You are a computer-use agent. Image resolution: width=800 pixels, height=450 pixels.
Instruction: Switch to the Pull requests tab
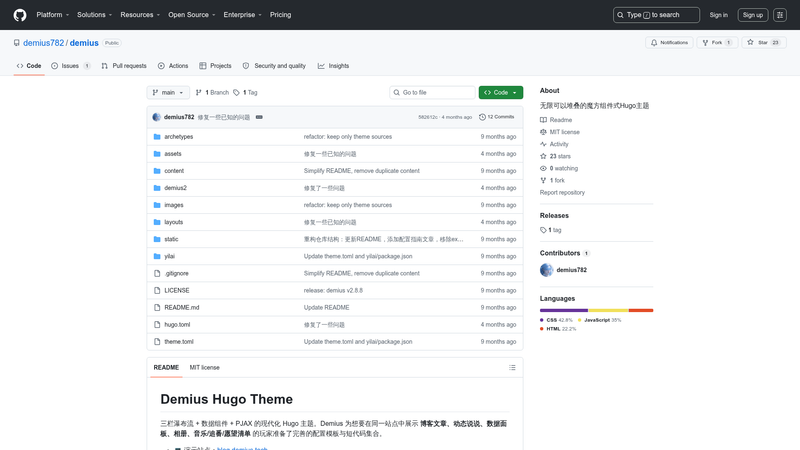(124, 66)
